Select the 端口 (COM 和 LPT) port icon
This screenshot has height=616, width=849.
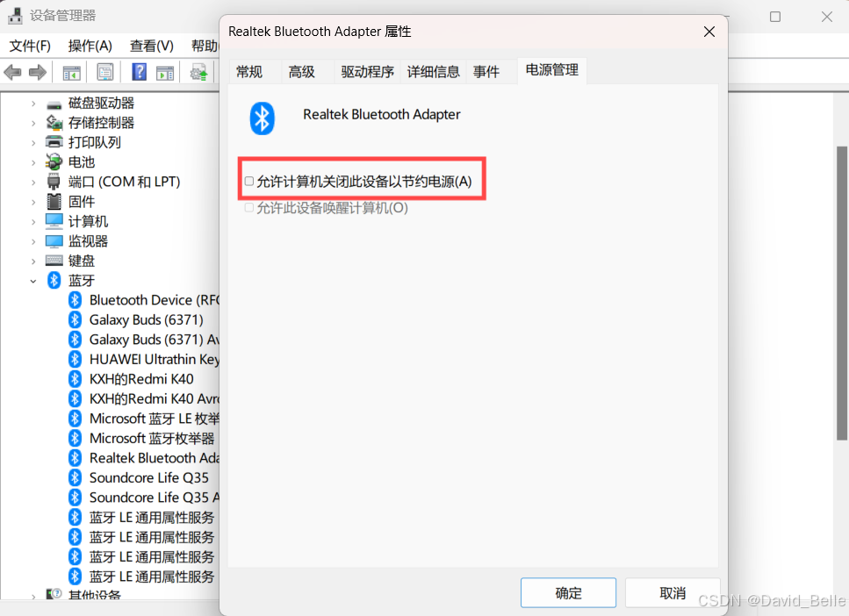coord(54,182)
